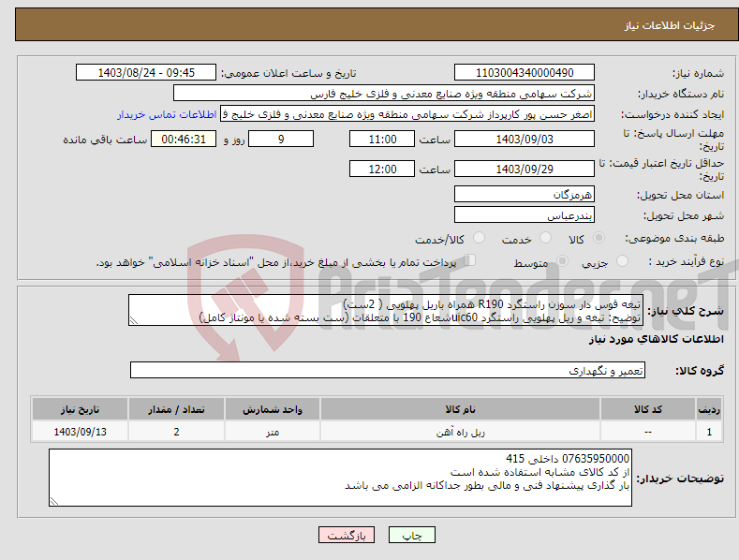Click the بازگشت (back) button
This screenshot has width=739, height=560.
coord(347,535)
